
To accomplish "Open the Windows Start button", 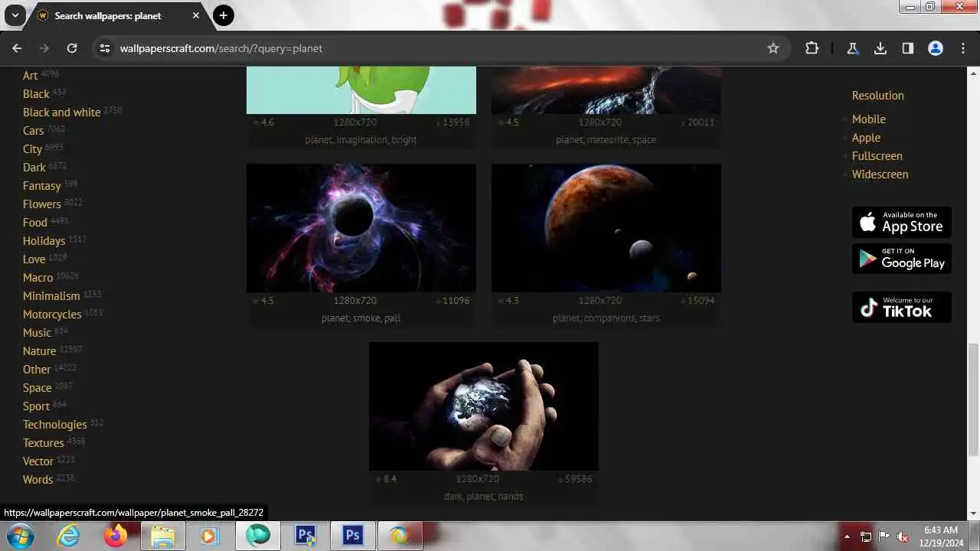I will 21,536.
